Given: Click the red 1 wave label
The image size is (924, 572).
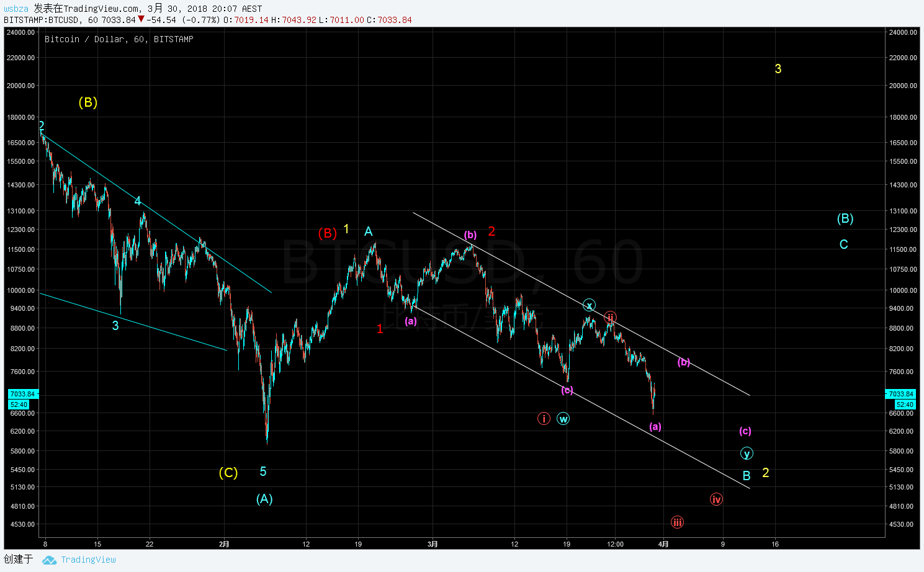Looking at the screenshot, I should coord(380,329).
